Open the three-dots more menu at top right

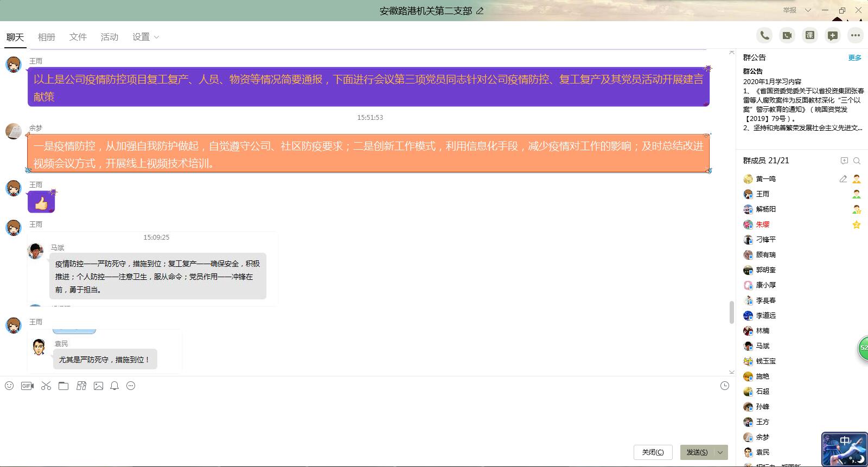[x=856, y=36]
